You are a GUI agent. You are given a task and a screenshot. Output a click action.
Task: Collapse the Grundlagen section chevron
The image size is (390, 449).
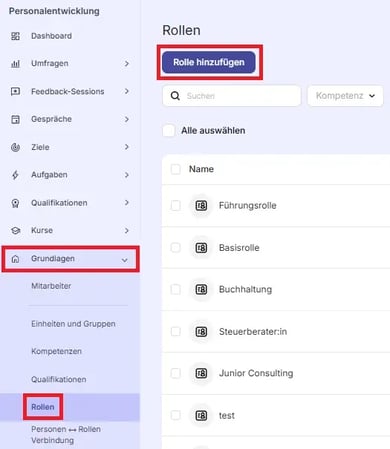(x=125, y=260)
